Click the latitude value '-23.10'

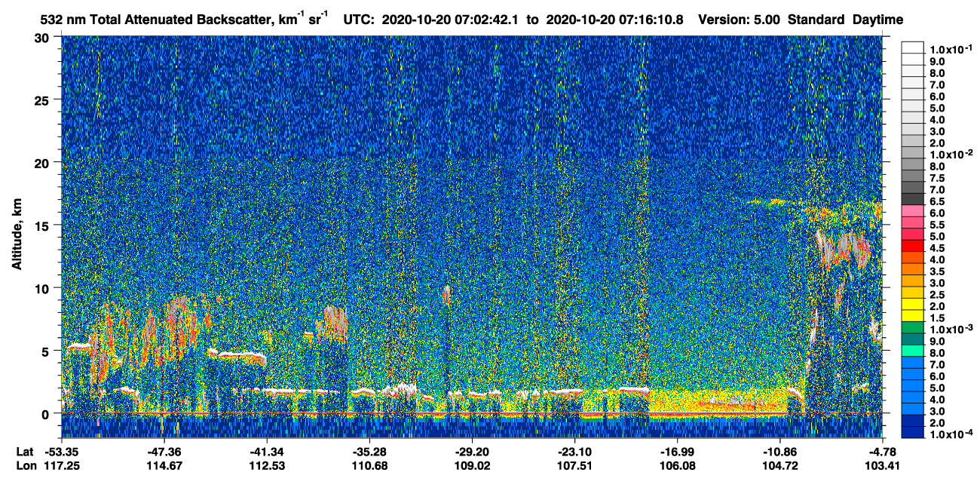coord(574,452)
